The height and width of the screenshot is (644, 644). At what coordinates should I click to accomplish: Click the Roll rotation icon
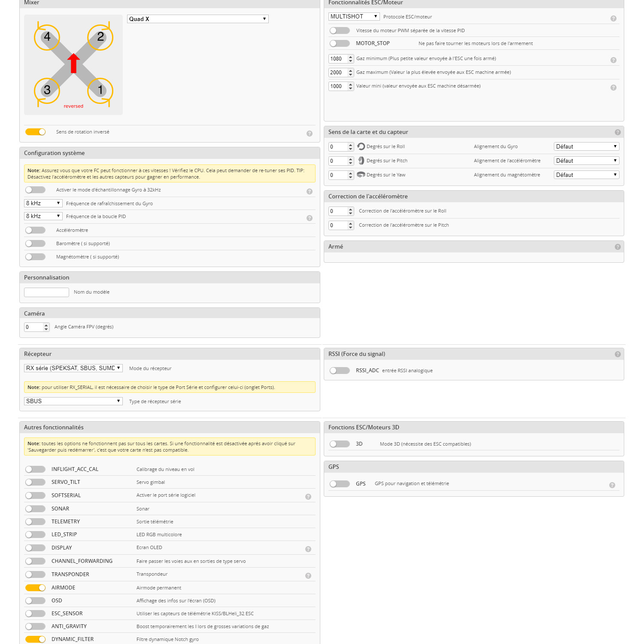(361, 146)
